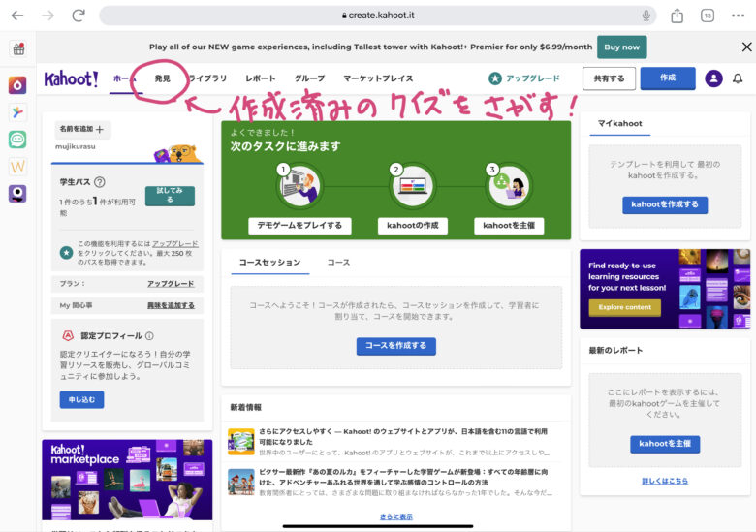Viewport: 756px width, 532px height.
Task: Click the kahootの作成 button in the green panel
Action: point(412,225)
